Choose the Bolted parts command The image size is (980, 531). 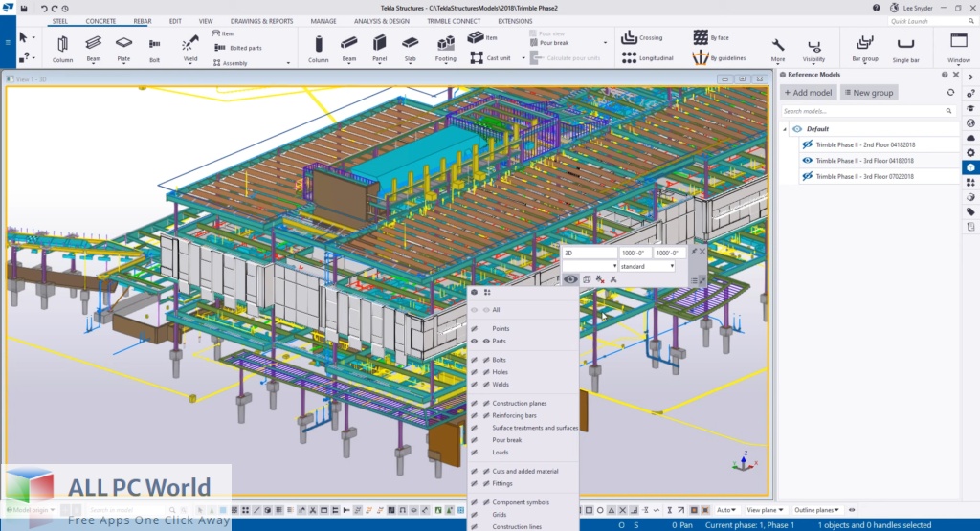[238, 48]
